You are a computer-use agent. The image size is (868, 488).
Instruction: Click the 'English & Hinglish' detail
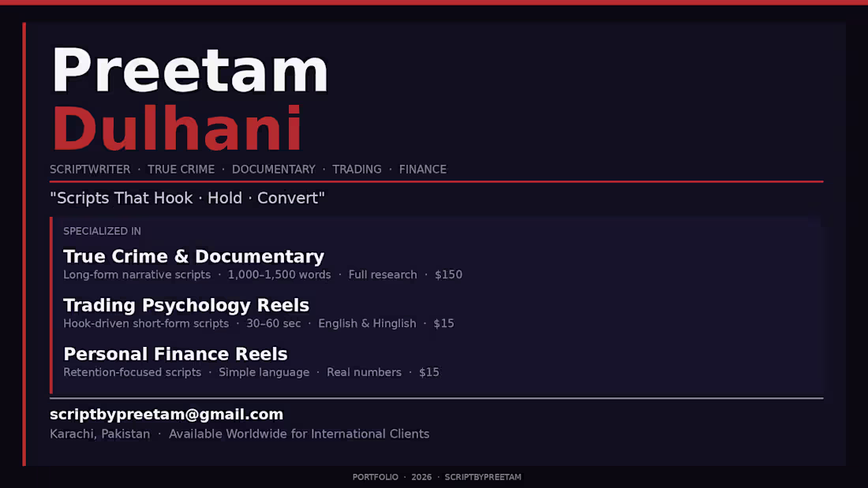367,323
